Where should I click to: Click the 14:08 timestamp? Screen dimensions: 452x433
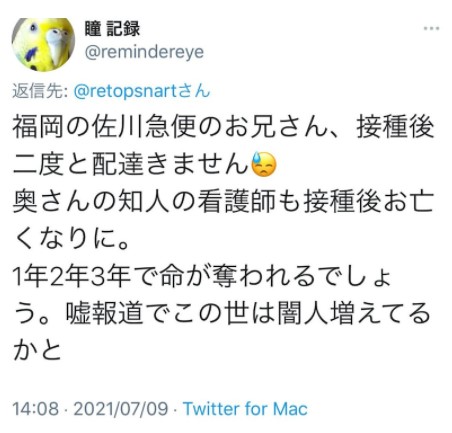[x=36, y=409]
